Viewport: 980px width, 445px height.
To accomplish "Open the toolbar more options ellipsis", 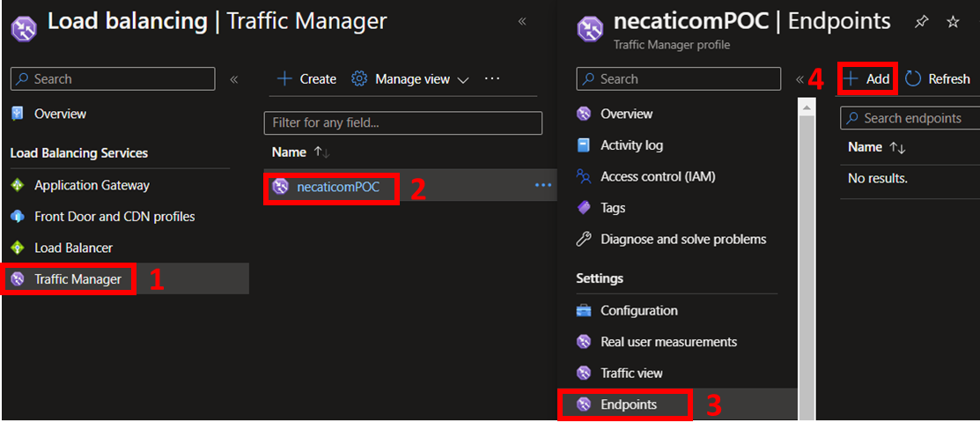I will [492, 78].
